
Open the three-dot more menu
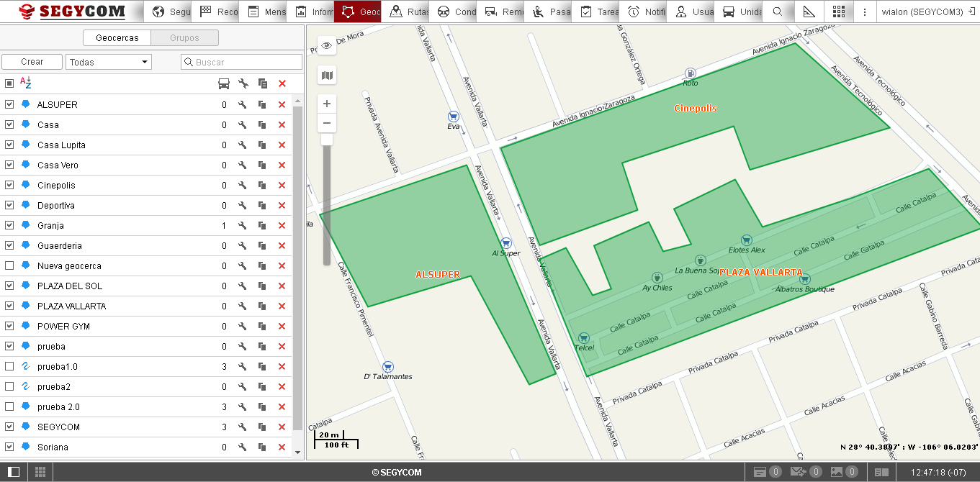click(x=864, y=12)
